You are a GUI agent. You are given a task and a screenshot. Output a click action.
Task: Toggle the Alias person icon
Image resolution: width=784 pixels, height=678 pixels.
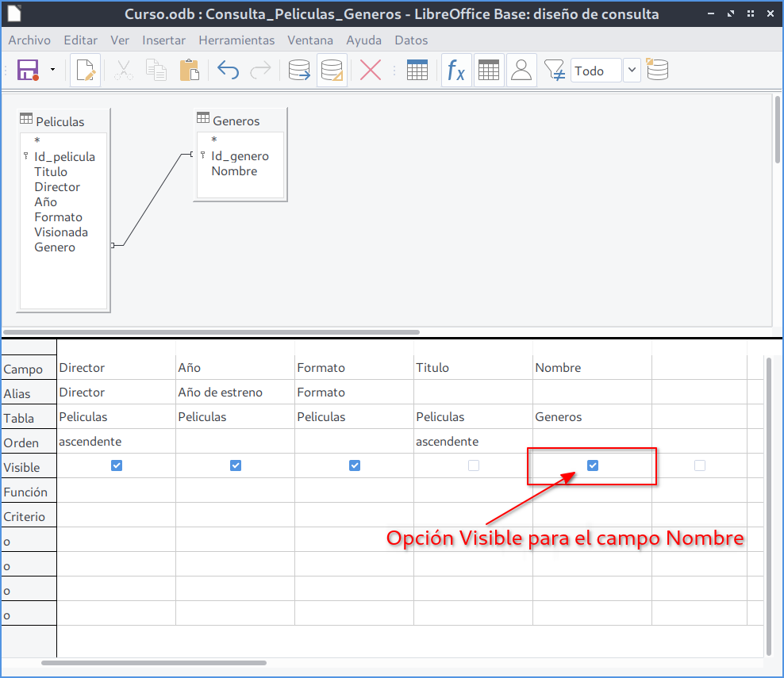point(521,71)
